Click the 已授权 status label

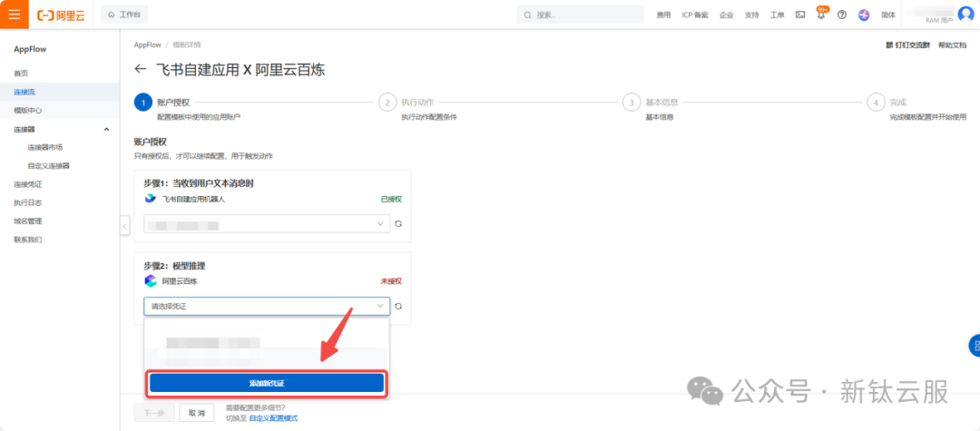click(x=391, y=199)
